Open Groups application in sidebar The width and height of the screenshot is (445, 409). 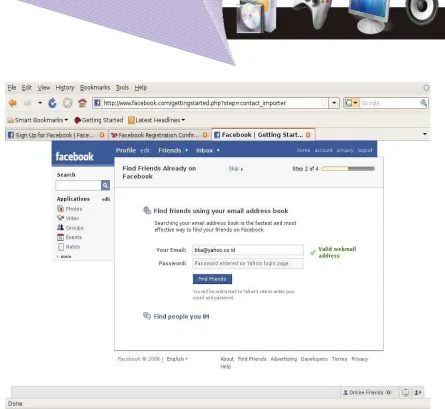coord(70,228)
